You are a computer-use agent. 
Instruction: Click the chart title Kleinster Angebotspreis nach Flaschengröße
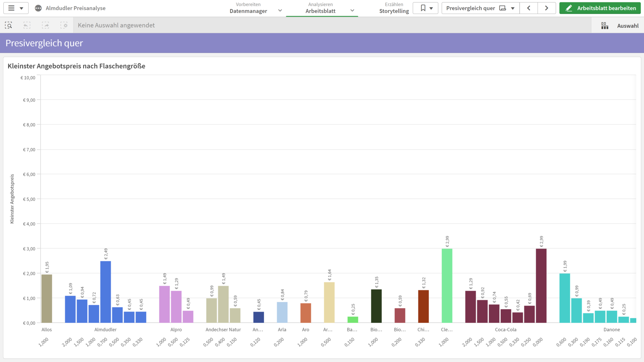point(76,66)
